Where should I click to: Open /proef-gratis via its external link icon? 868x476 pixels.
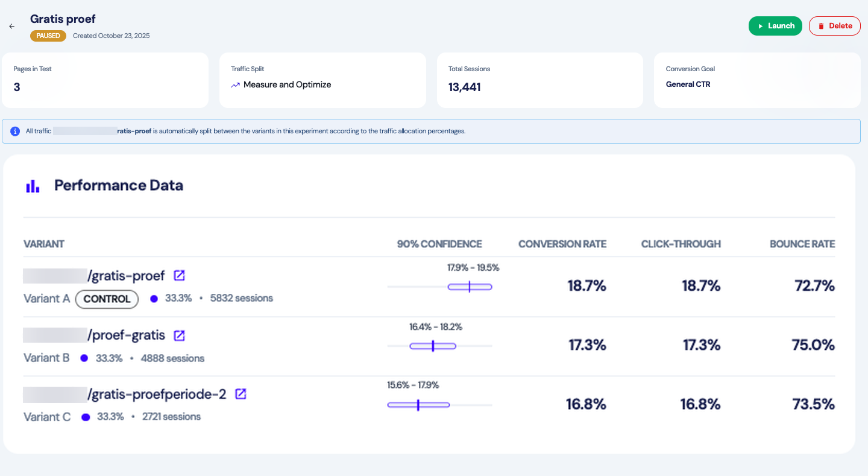(x=178, y=335)
